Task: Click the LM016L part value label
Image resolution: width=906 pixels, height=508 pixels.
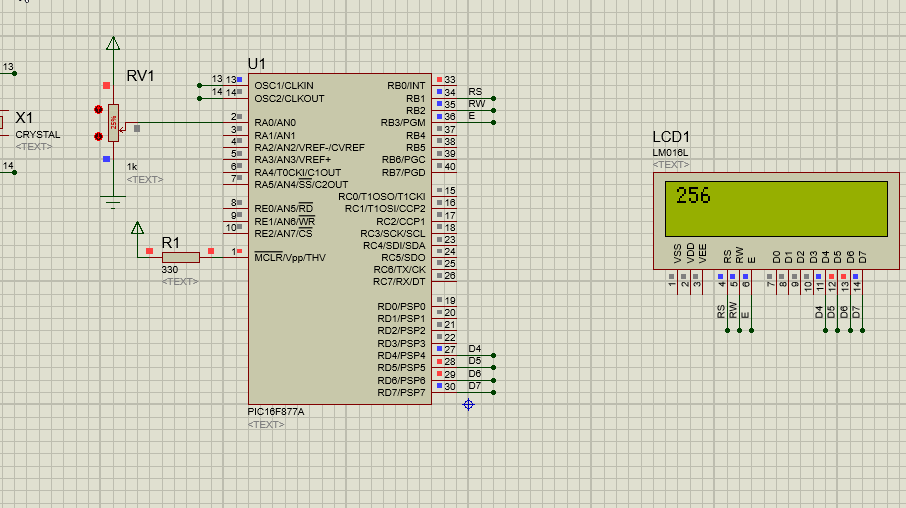Action: coord(670,153)
